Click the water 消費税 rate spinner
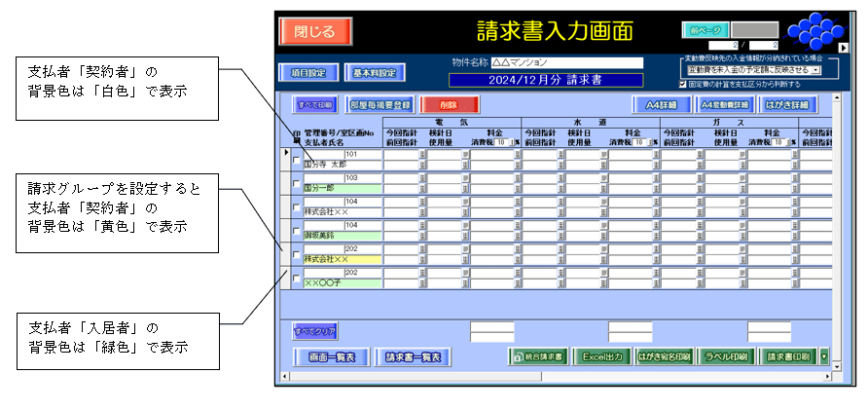The image size is (868, 411). pyautogui.click(x=645, y=142)
